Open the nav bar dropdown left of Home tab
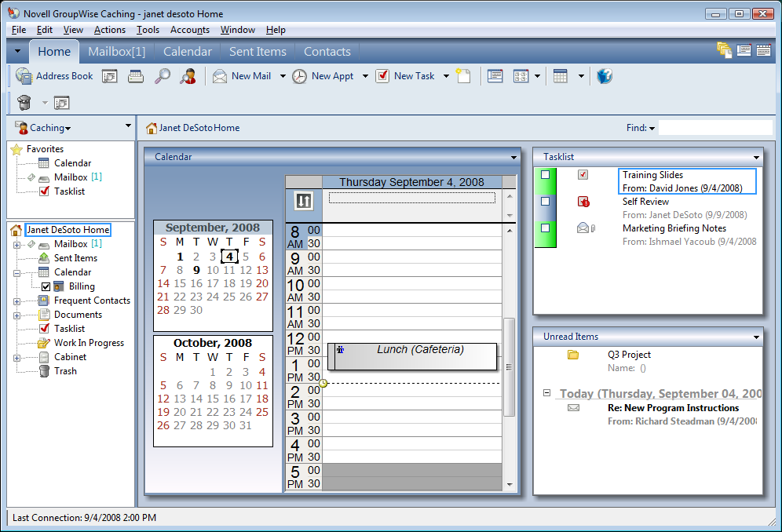Image resolution: width=782 pixels, height=532 pixels. point(17,51)
